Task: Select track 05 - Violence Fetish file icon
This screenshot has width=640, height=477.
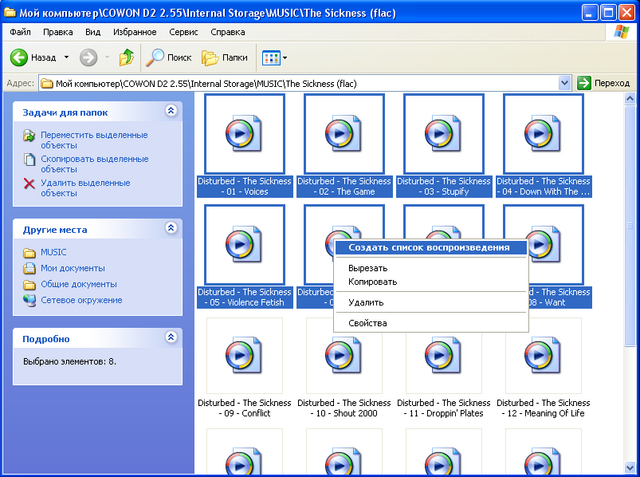Action: [x=244, y=244]
